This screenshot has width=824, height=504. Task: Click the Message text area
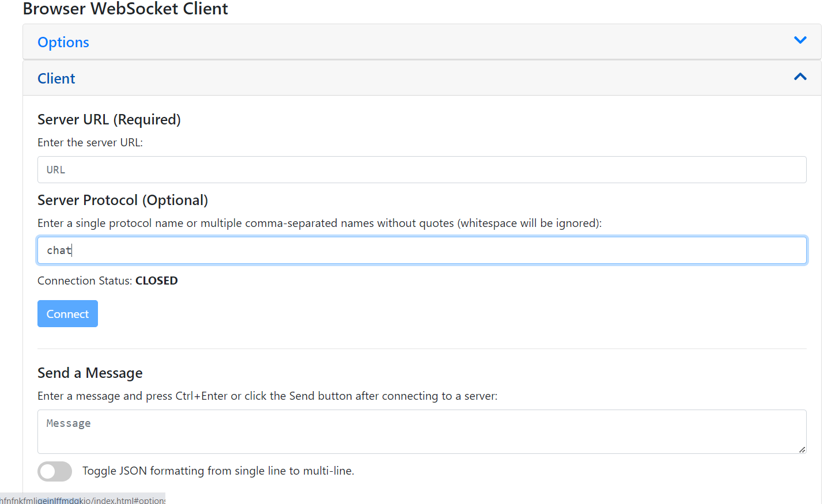click(x=421, y=431)
